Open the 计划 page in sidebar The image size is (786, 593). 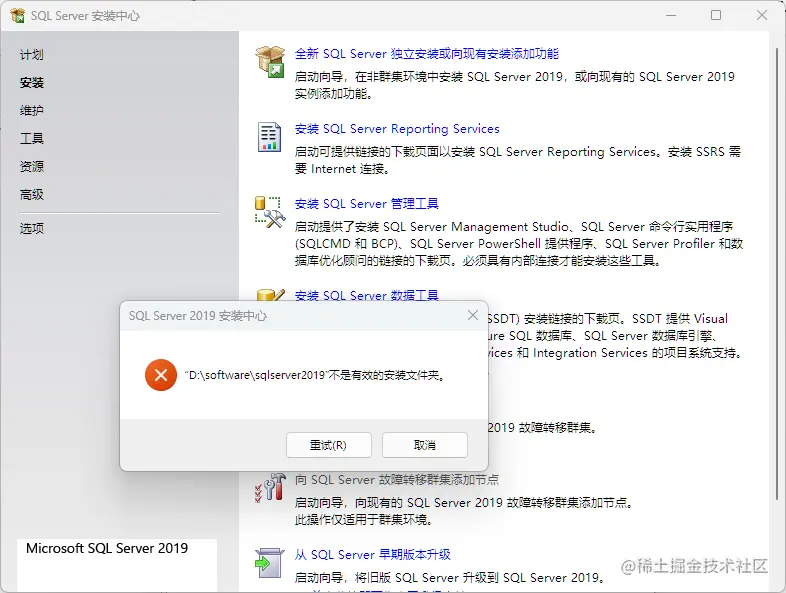32,55
